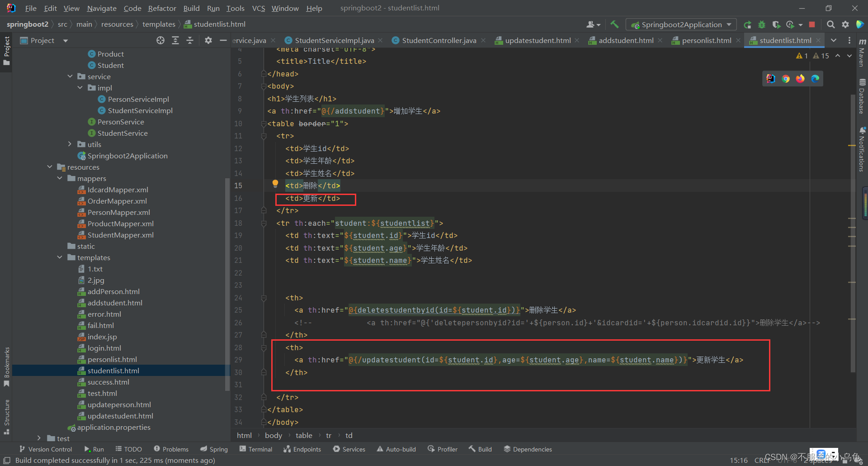Open page in Firefox browser
This screenshot has height=466, width=868.
[x=800, y=79]
